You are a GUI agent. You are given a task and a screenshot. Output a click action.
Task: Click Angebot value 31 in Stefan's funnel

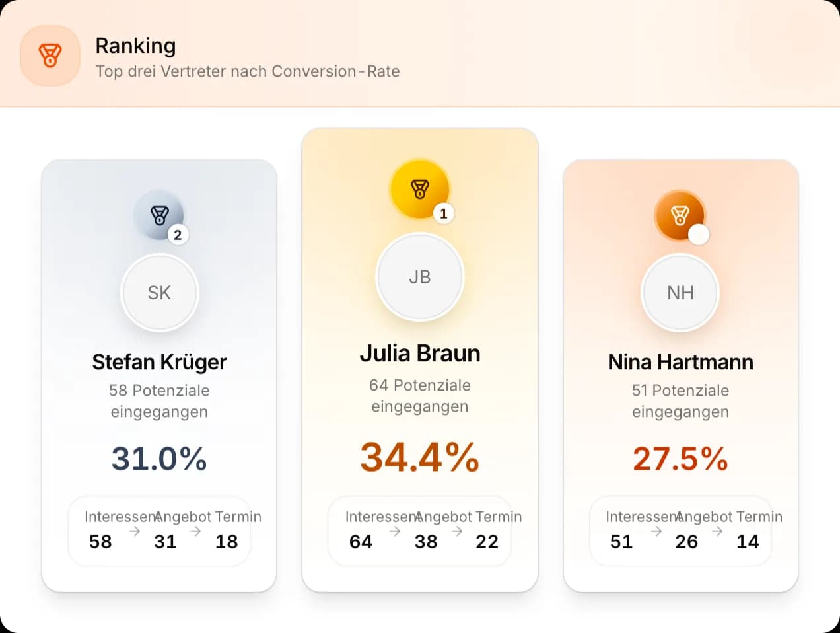tap(166, 542)
